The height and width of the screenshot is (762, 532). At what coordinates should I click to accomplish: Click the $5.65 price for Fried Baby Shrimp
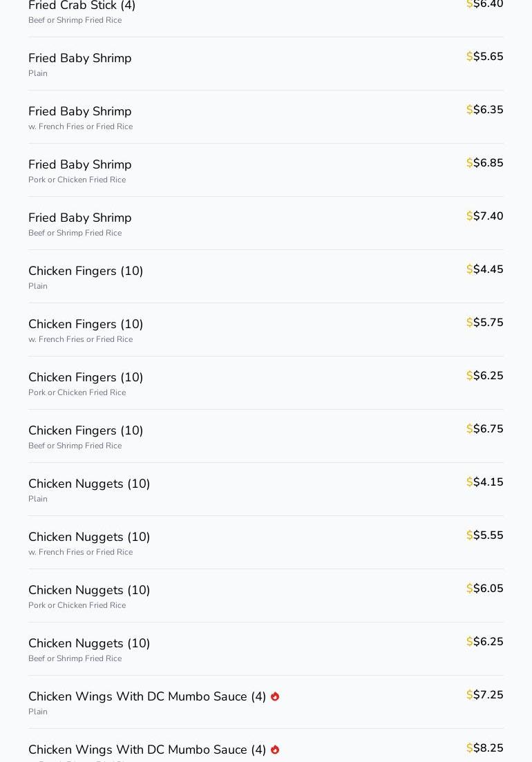click(x=485, y=57)
